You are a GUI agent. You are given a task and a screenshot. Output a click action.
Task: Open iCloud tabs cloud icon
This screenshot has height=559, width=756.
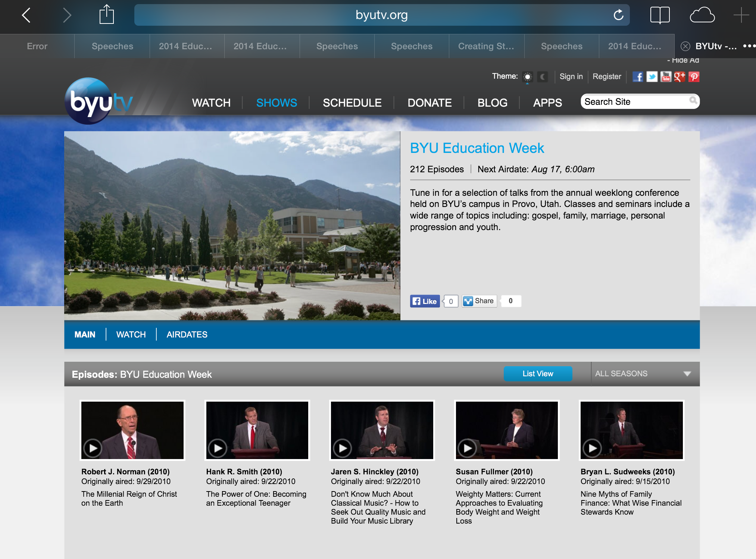[x=702, y=15]
